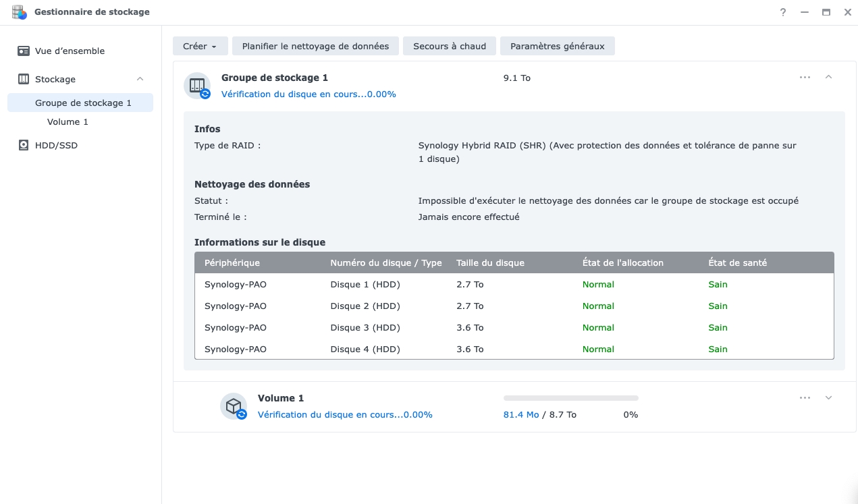Collapse the Groupe de stockage 1 details
This screenshot has width=858, height=504.
(828, 77)
